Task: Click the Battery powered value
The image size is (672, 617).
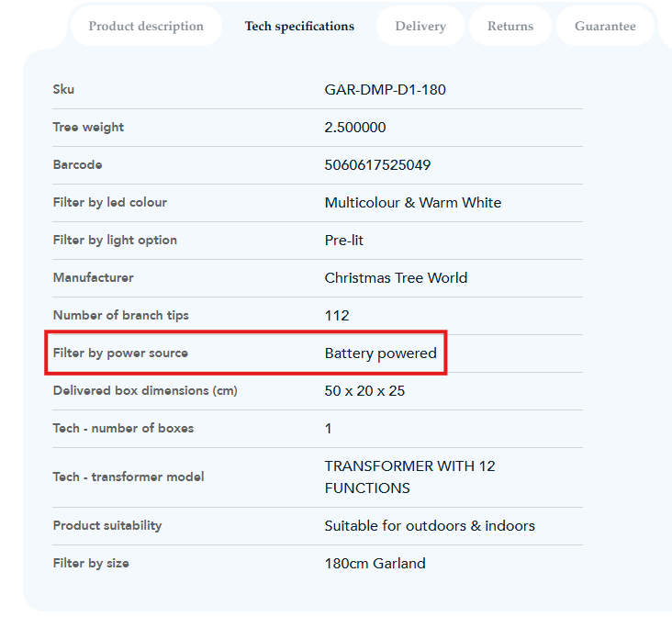Action: (x=380, y=353)
